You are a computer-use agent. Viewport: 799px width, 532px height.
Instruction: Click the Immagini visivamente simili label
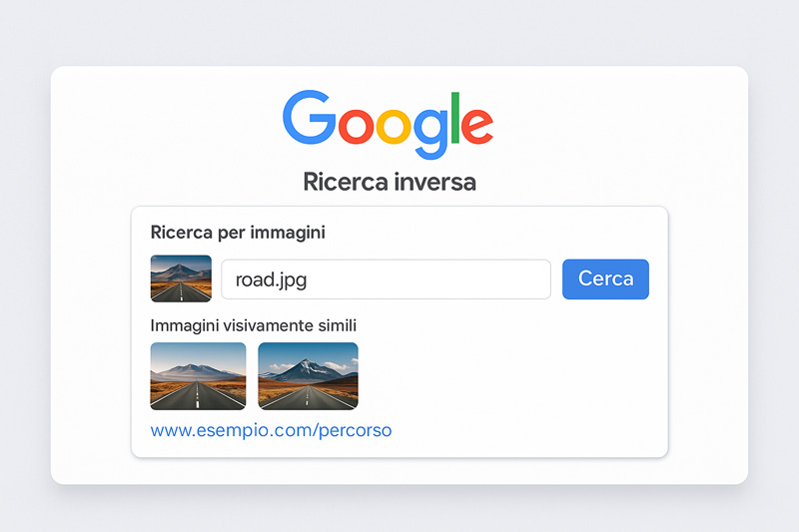(x=254, y=325)
